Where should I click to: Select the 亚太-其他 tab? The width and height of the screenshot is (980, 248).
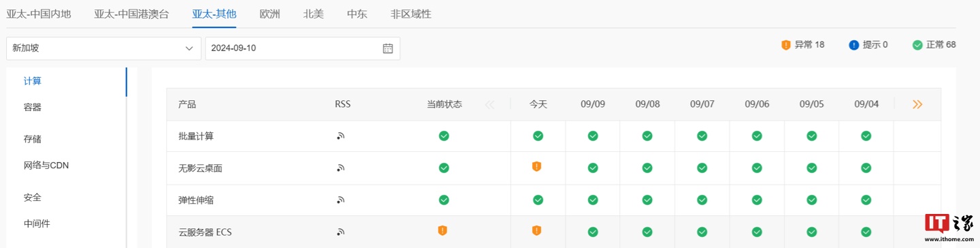[214, 14]
